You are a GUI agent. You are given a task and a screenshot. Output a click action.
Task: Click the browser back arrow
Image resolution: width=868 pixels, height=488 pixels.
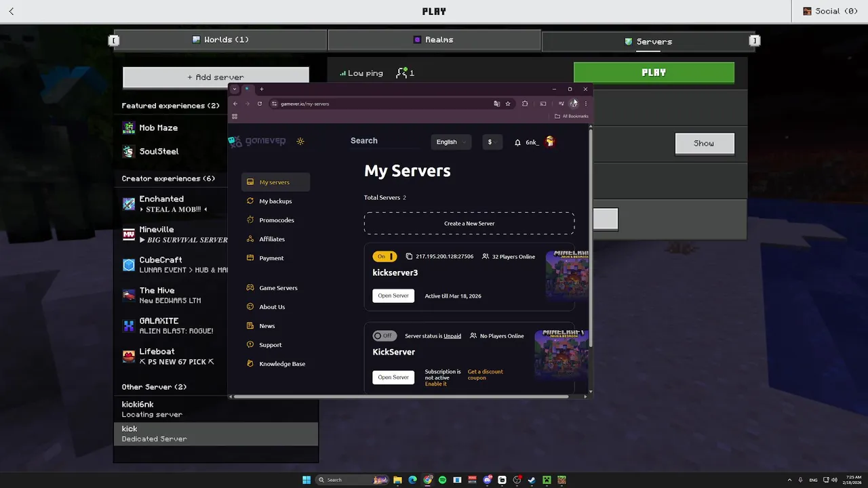pyautogui.click(x=235, y=104)
